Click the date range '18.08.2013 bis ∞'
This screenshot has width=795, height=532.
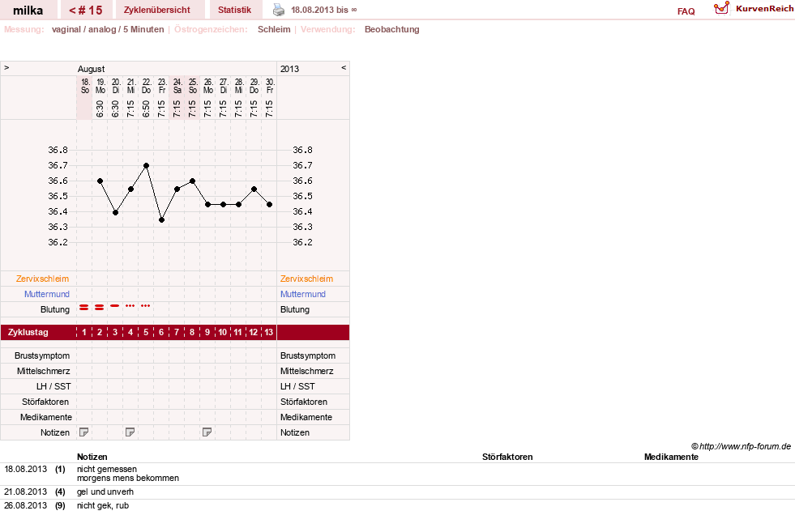(x=323, y=10)
